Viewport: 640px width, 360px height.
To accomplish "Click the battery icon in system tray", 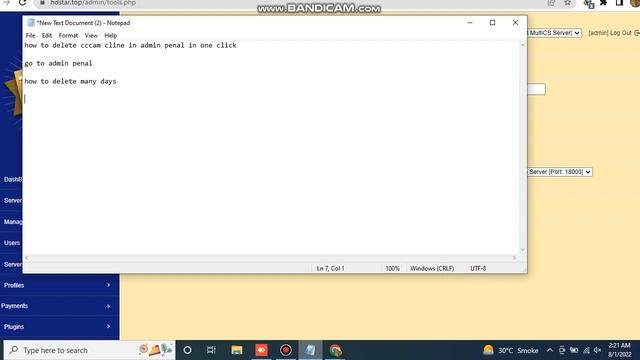I will pos(574,350).
